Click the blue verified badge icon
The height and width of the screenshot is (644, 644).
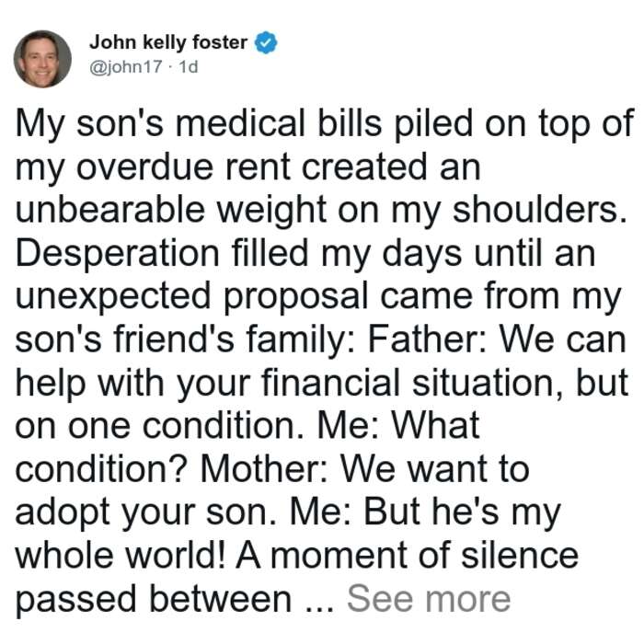pyautogui.click(x=266, y=42)
